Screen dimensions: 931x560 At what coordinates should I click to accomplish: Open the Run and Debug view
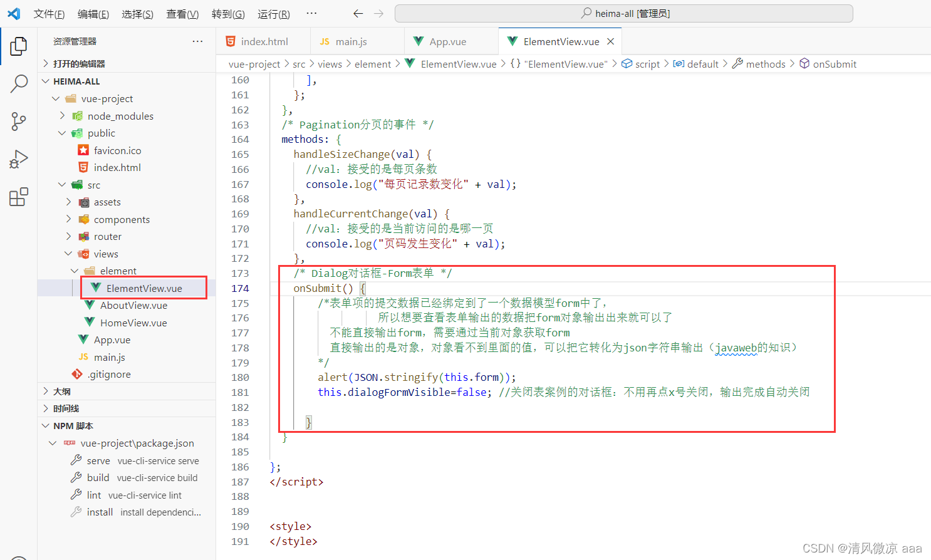[19, 159]
